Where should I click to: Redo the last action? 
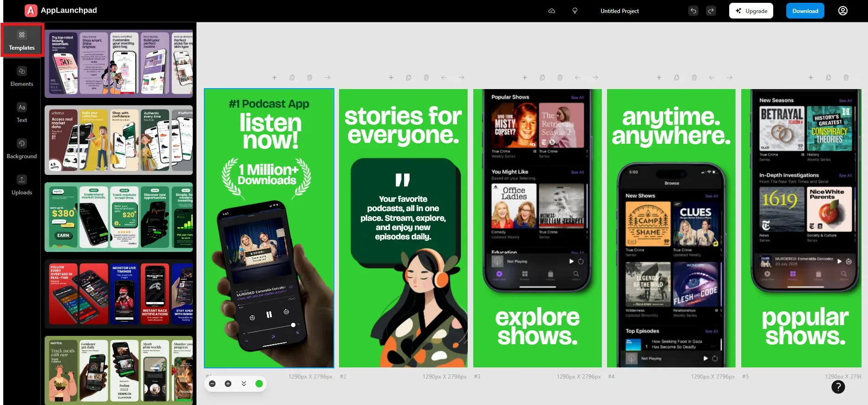click(711, 11)
